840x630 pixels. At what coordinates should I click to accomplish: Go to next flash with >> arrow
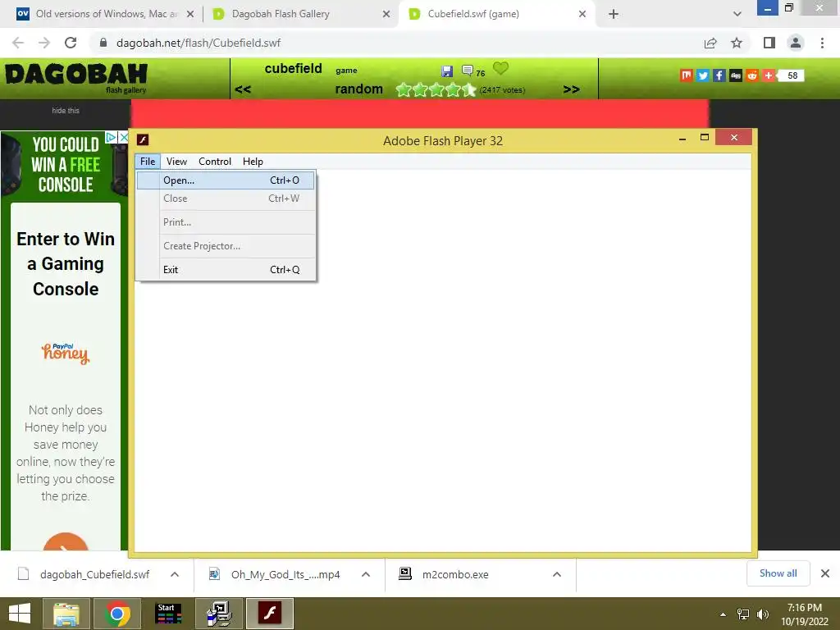[x=571, y=89]
